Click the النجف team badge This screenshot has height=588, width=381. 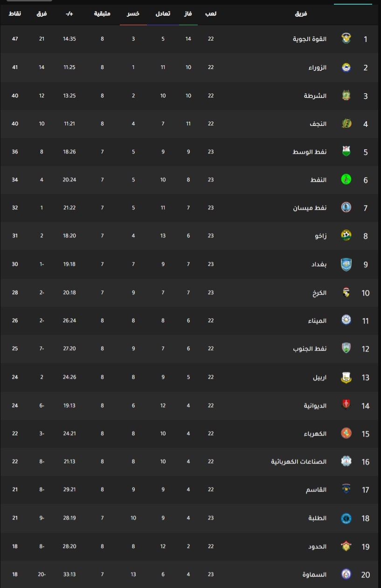pos(346,124)
